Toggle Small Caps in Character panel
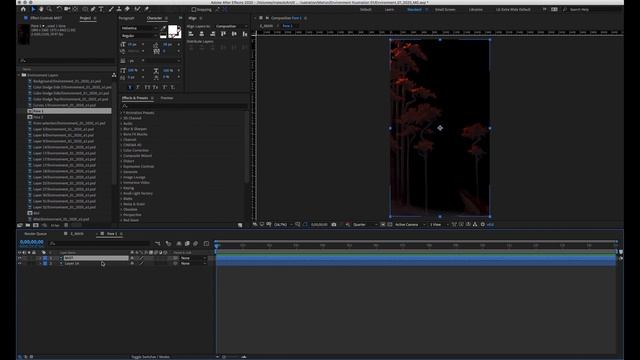The image size is (640, 360). pos(156,87)
